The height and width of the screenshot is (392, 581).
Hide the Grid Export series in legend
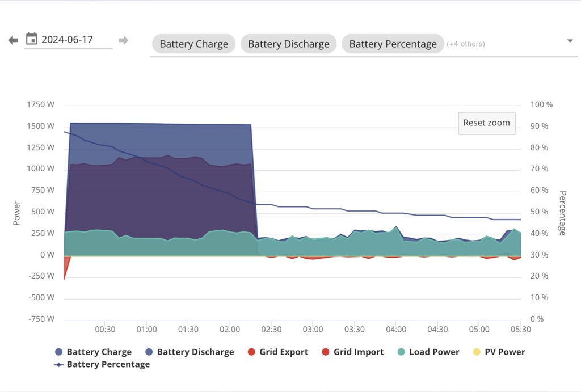pos(284,352)
